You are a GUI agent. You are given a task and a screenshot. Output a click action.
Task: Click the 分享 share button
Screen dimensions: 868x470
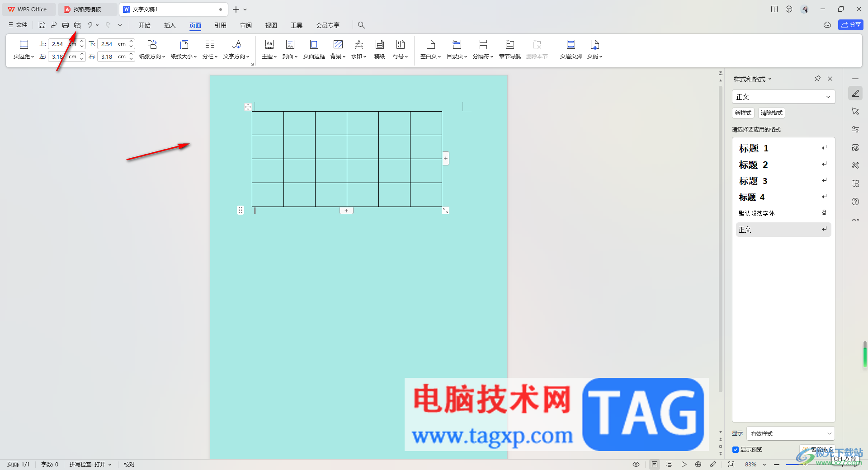coord(850,25)
